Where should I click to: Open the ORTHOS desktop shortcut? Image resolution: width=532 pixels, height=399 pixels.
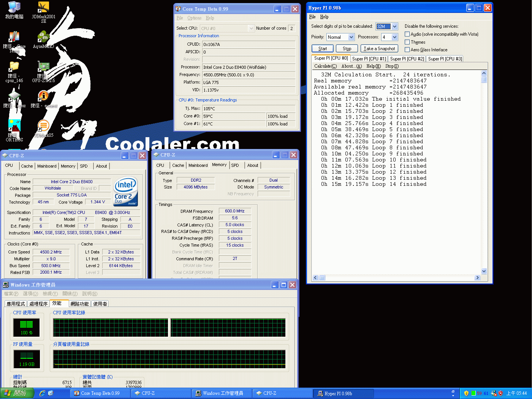tap(14, 130)
